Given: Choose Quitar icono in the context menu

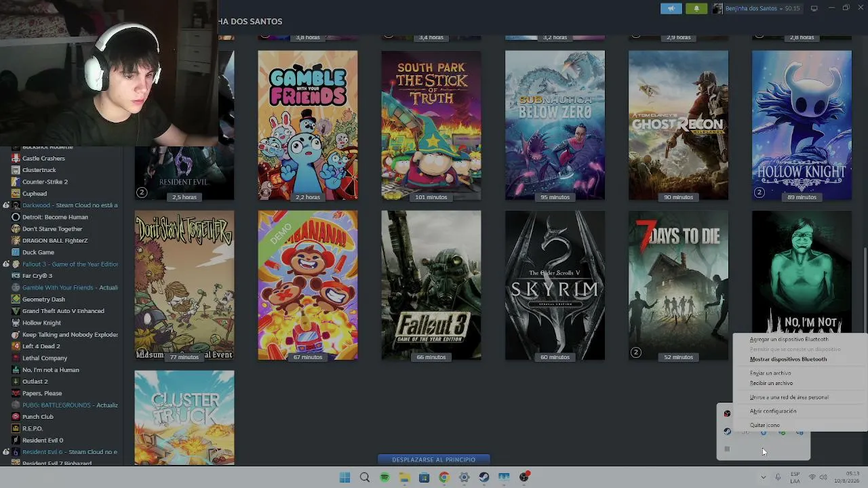Looking at the screenshot, I should [764, 426].
